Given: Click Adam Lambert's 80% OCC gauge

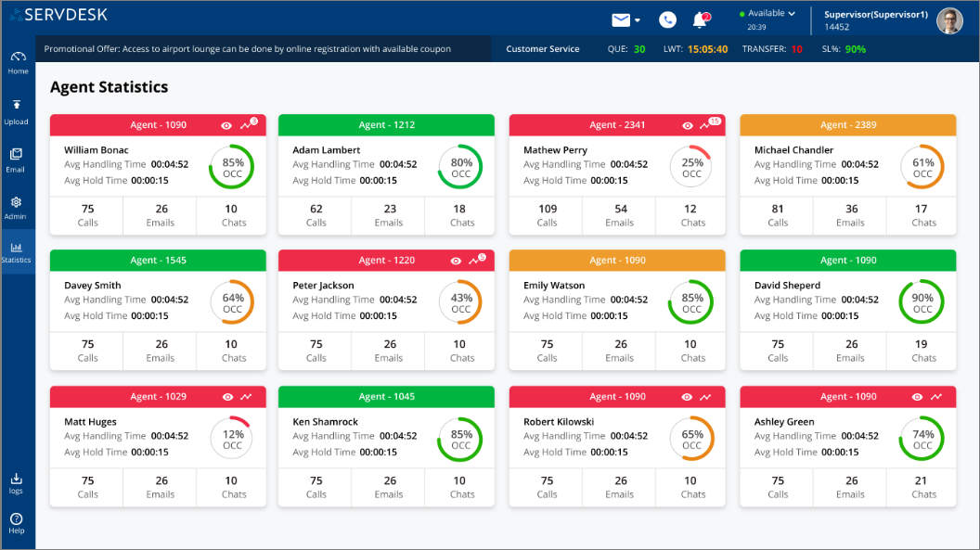Looking at the screenshot, I should (x=460, y=167).
